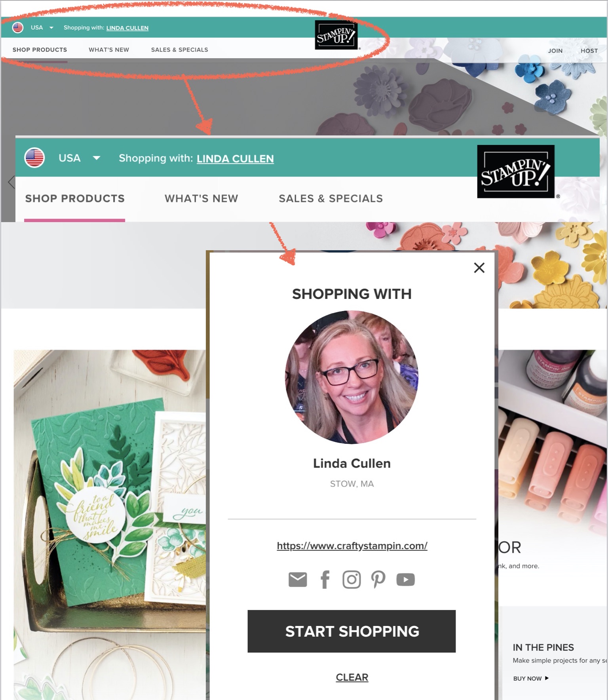Click the START SHOPPING button
Viewport: 608px width, 700px height.
[351, 631]
